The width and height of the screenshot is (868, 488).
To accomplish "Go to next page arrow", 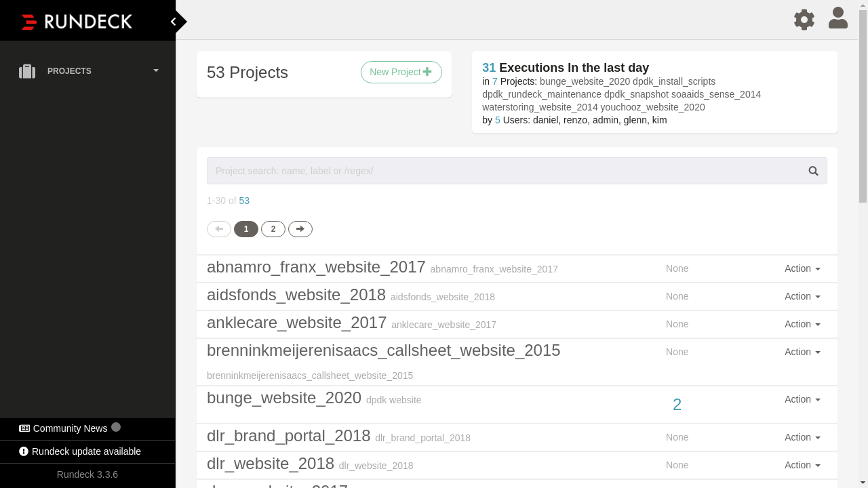I will click(300, 229).
